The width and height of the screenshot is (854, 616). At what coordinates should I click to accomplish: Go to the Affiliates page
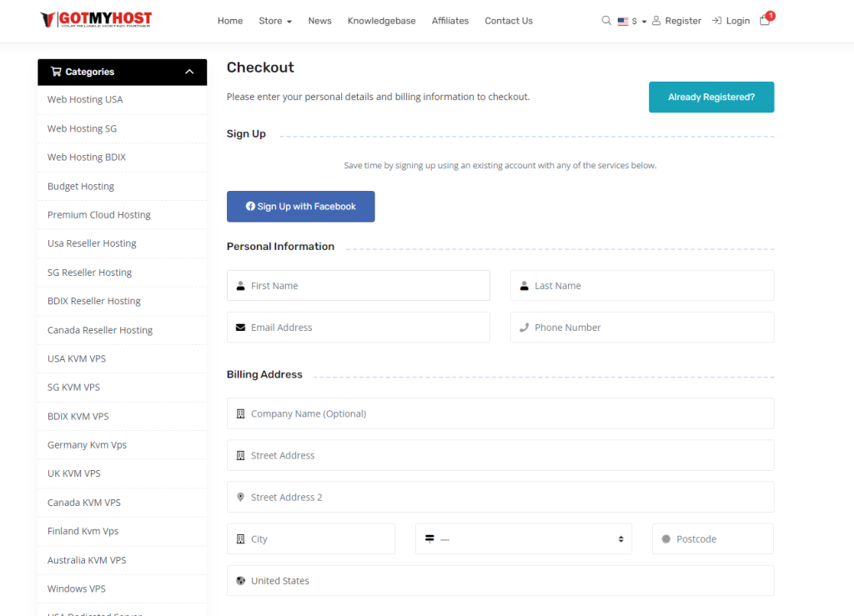pyautogui.click(x=450, y=21)
